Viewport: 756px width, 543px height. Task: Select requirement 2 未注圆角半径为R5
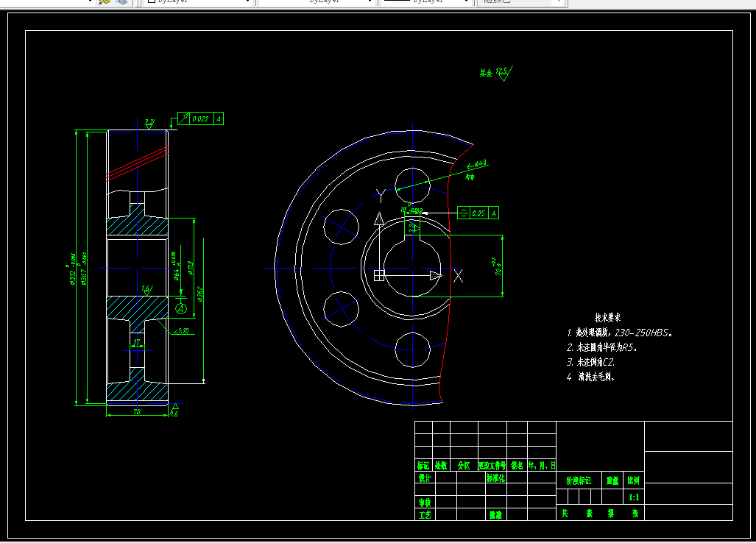601,347
